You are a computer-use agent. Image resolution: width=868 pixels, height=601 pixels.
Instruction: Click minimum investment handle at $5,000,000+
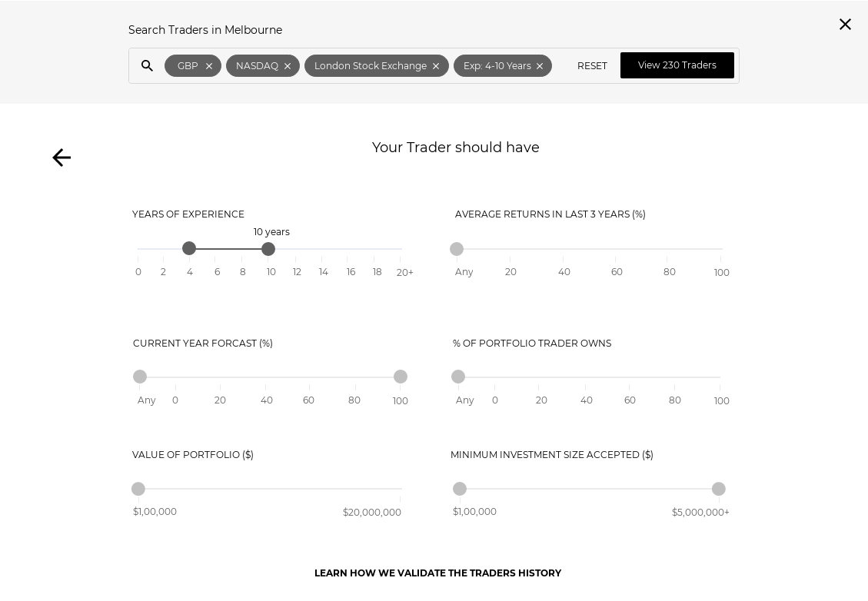click(719, 489)
